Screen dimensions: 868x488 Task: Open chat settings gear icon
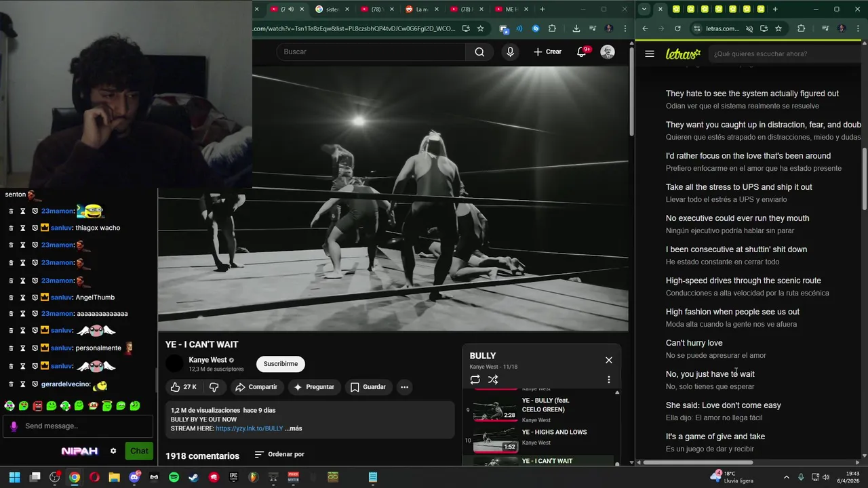coord(113,451)
